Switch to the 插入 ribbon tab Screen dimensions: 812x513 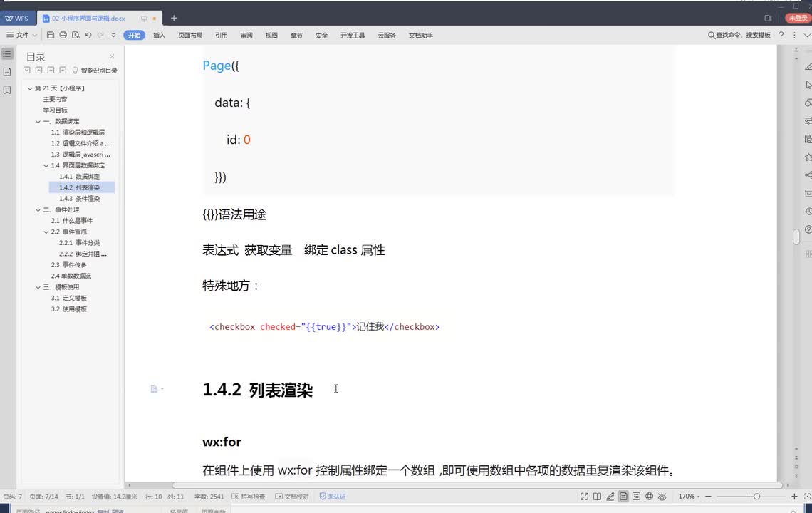coord(159,35)
